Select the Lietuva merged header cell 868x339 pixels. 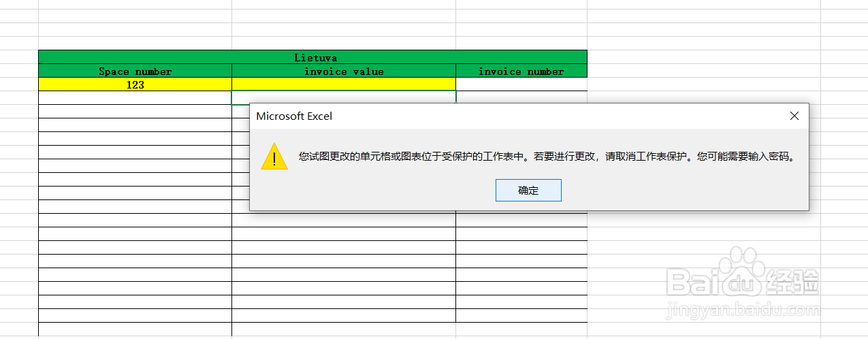click(x=312, y=57)
